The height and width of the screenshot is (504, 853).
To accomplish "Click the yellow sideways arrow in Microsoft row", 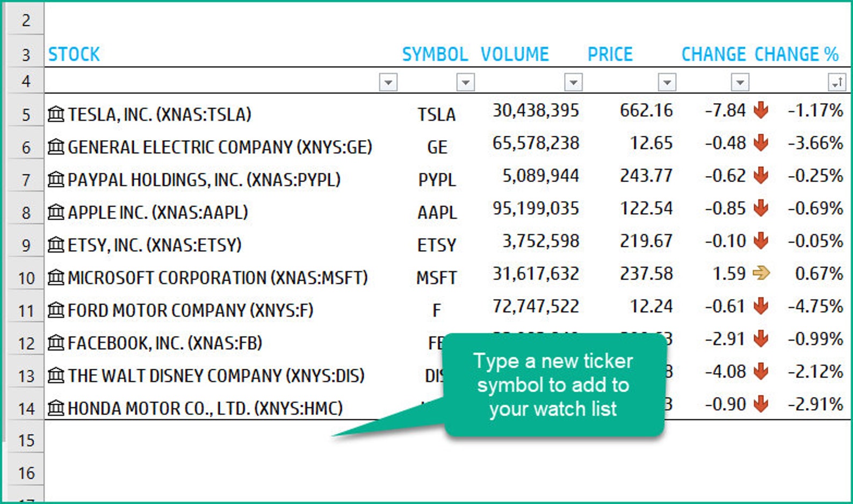I will 761,273.
